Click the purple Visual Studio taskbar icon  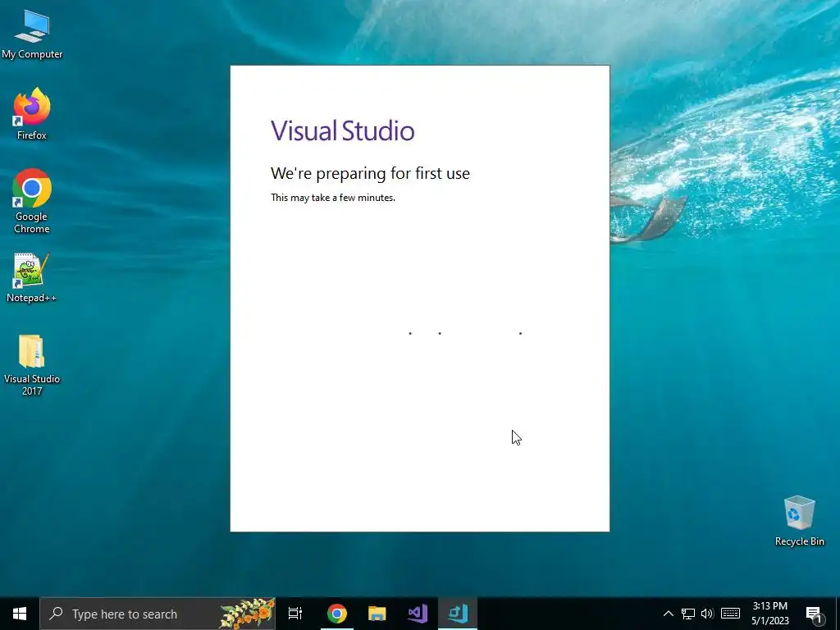[x=418, y=614]
